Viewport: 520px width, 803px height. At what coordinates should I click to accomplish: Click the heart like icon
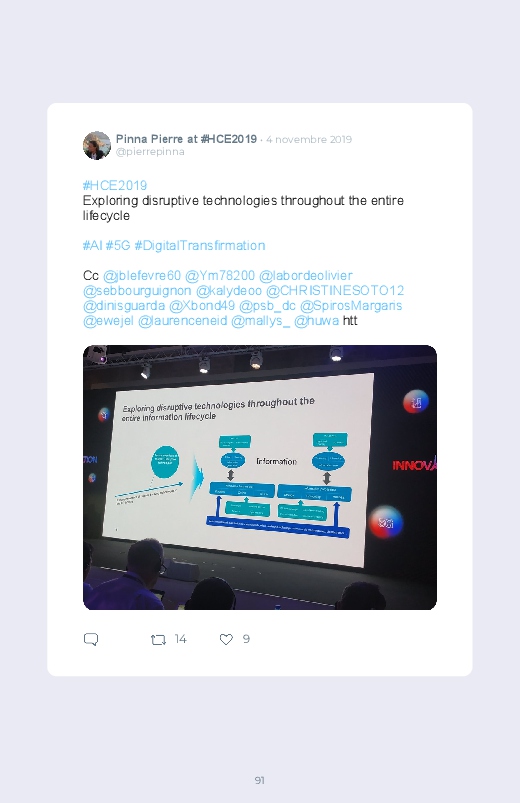[x=226, y=639]
